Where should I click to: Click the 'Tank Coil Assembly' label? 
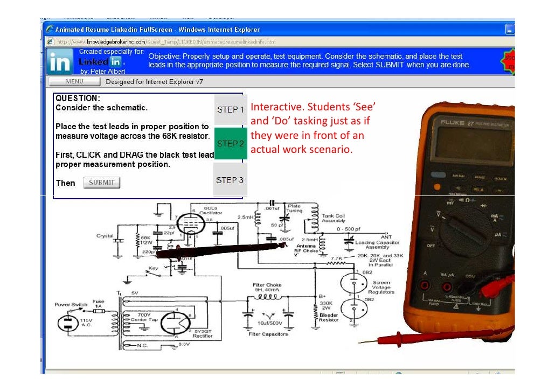coord(333,218)
